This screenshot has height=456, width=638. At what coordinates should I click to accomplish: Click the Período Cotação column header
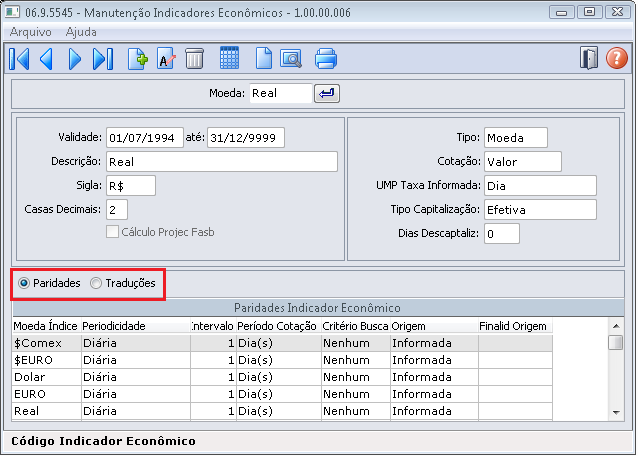point(278,326)
